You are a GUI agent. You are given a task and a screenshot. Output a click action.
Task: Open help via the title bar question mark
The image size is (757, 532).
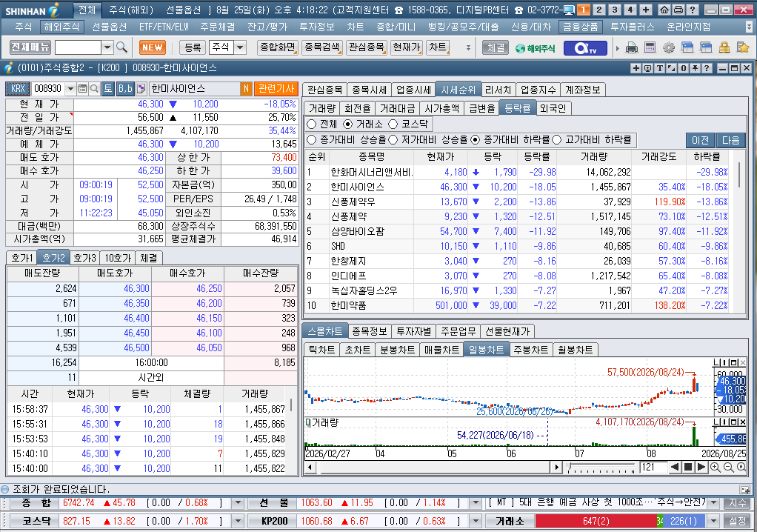pos(692,10)
